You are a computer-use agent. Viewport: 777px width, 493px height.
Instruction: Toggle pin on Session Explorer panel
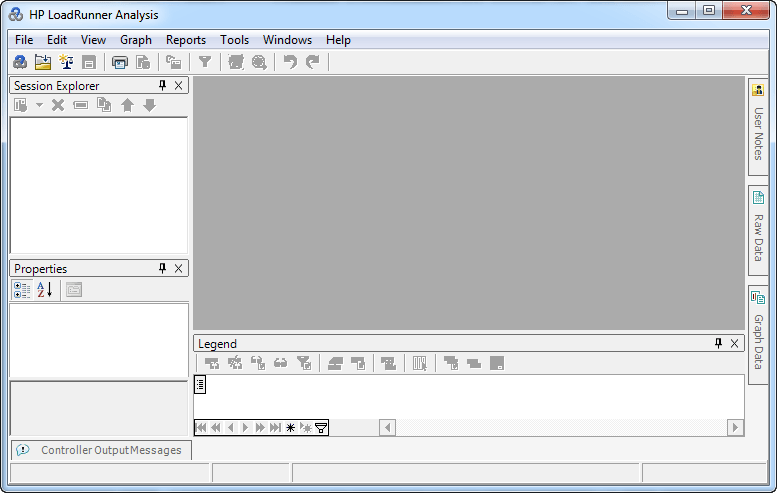(163, 86)
